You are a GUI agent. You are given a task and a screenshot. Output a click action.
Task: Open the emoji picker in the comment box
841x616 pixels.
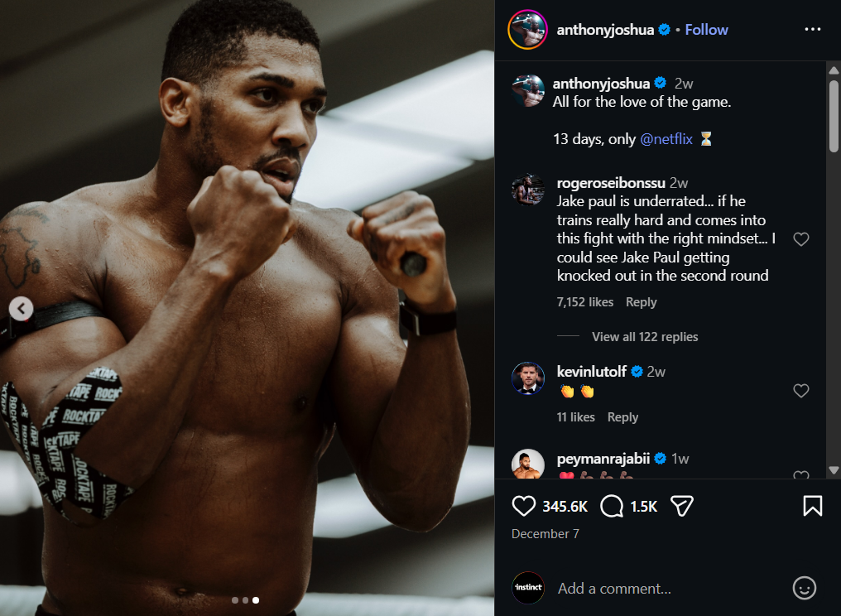(x=804, y=589)
